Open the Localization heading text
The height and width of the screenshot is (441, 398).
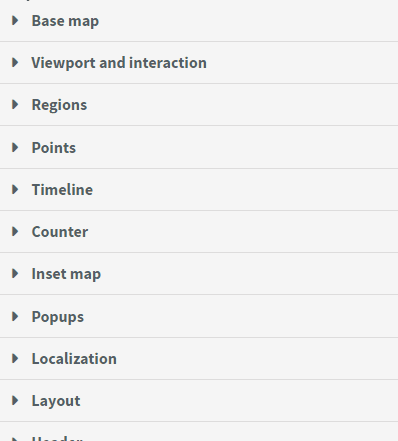pyautogui.click(x=74, y=359)
